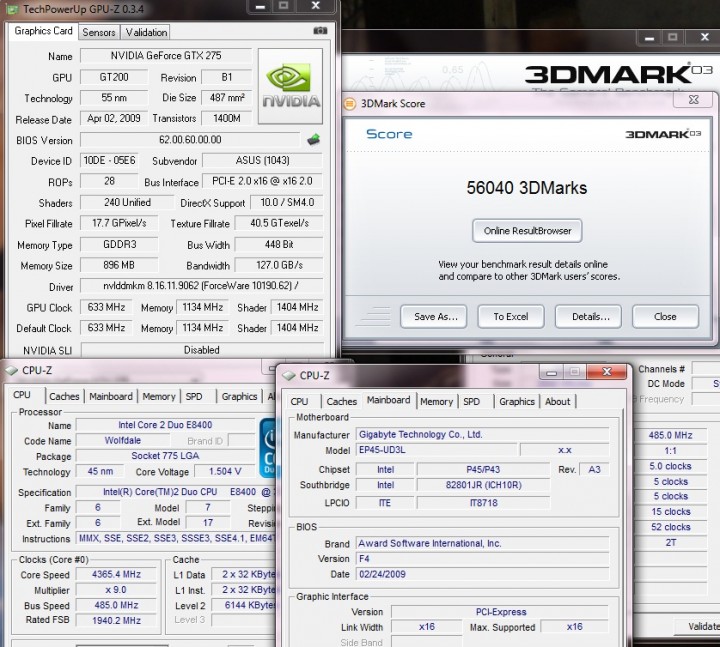Click the Southbridge value 82801JR (ICH10R)
Screen dimensions: 720x647
pyautogui.click(x=484, y=485)
